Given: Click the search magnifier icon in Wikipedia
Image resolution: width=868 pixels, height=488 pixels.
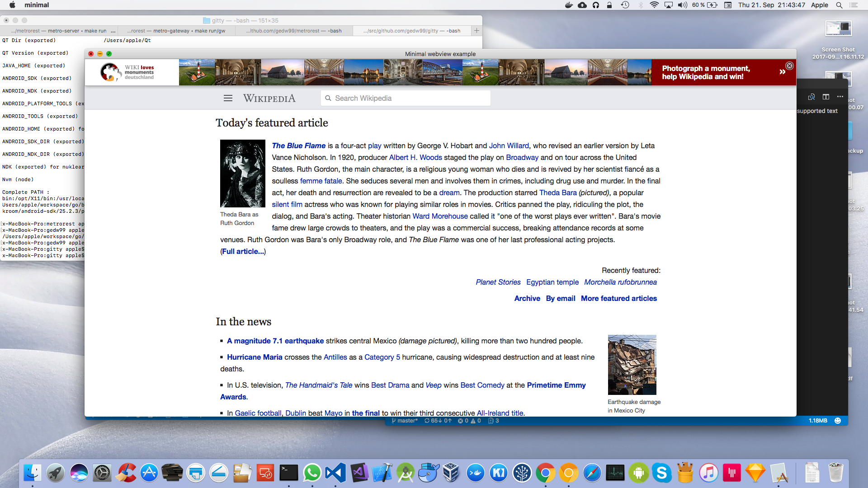Looking at the screenshot, I should point(328,98).
